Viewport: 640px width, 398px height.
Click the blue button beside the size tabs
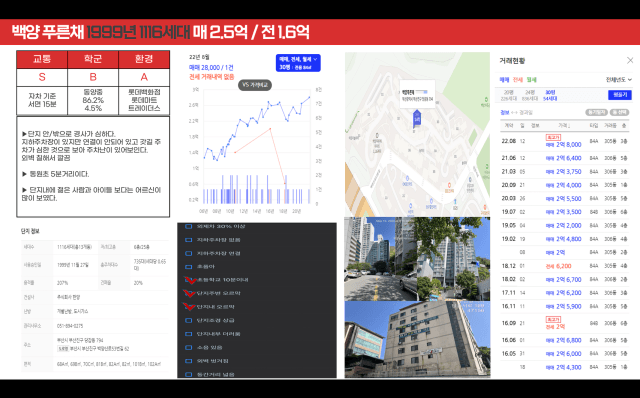pyautogui.click(x=620, y=95)
